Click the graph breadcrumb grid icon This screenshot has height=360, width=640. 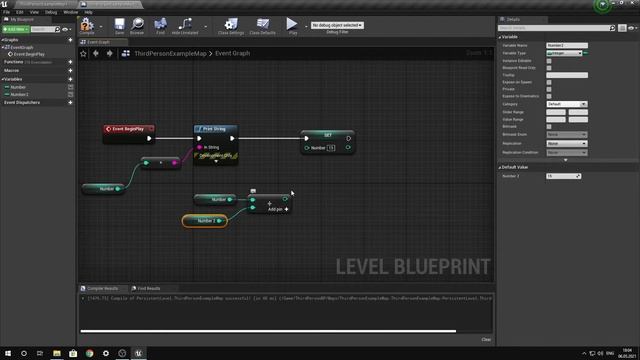[x=126, y=53]
